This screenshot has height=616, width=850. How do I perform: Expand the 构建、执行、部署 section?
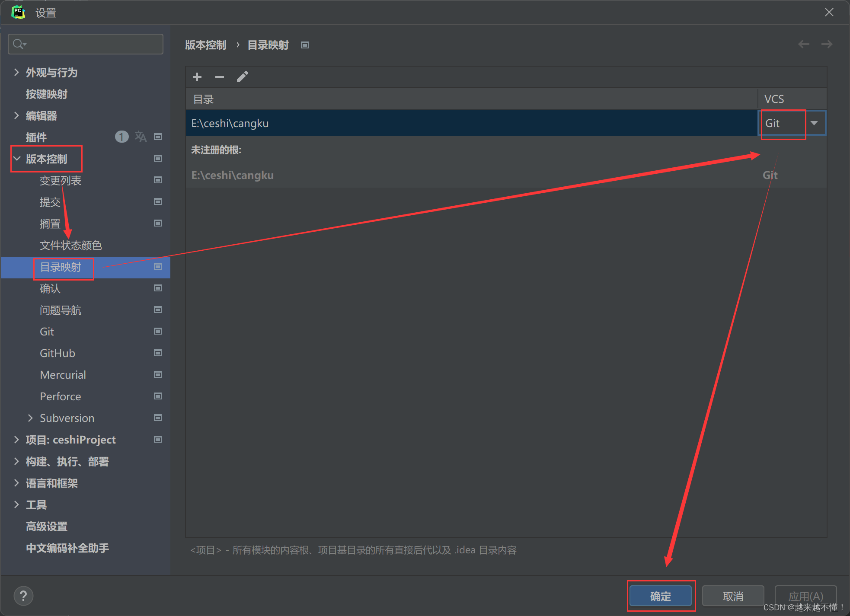coord(16,461)
